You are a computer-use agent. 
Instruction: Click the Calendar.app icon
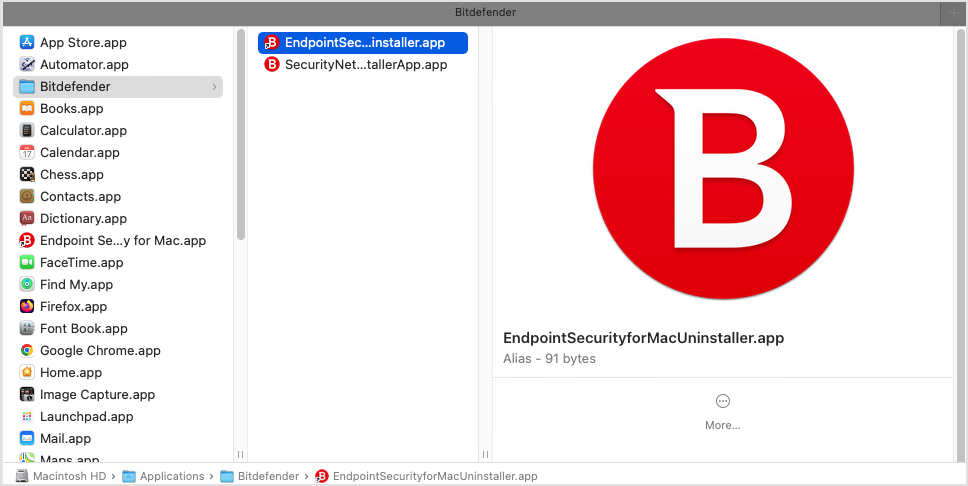27,153
